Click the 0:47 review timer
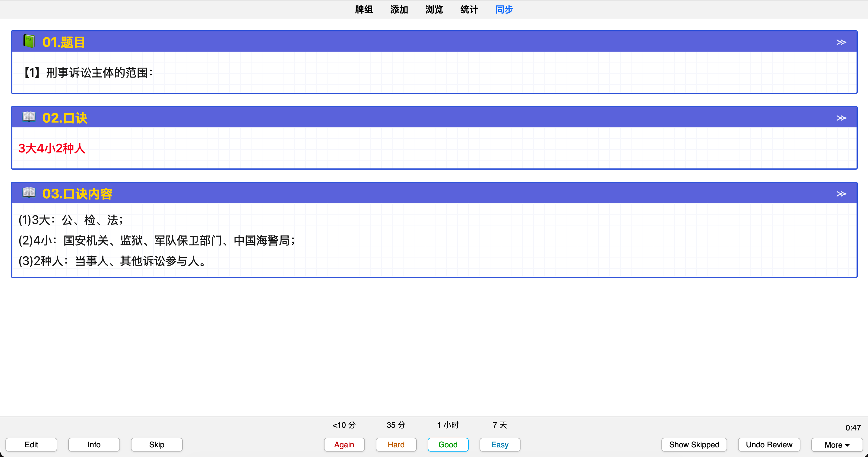868x457 pixels. (853, 428)
